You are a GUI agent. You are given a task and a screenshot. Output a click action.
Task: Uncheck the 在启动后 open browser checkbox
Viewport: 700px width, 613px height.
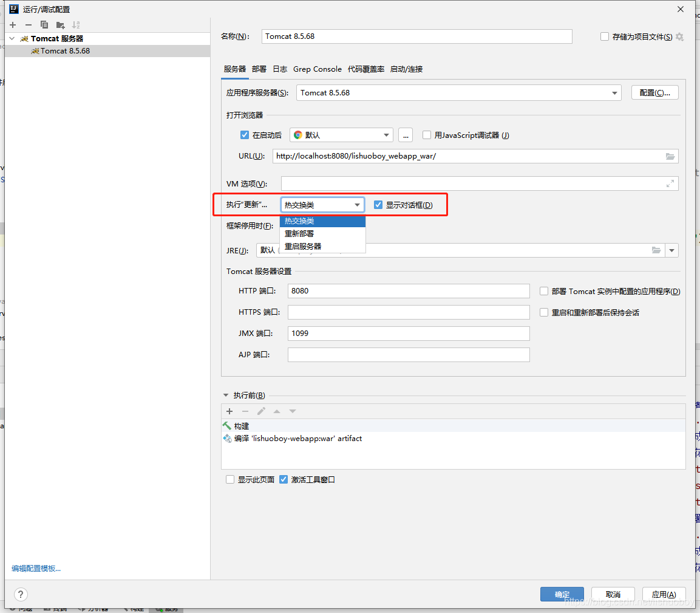244,135
